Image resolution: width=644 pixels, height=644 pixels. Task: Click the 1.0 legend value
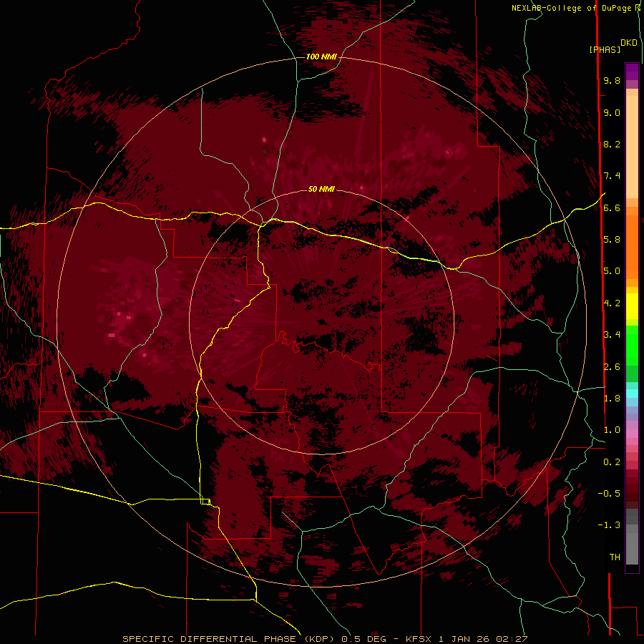coord(612,429)
